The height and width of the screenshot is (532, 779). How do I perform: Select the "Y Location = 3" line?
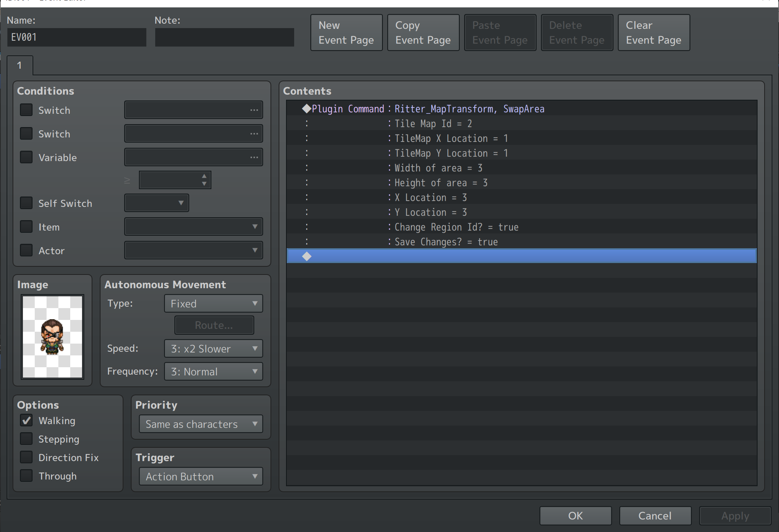(x=521, y=212)
